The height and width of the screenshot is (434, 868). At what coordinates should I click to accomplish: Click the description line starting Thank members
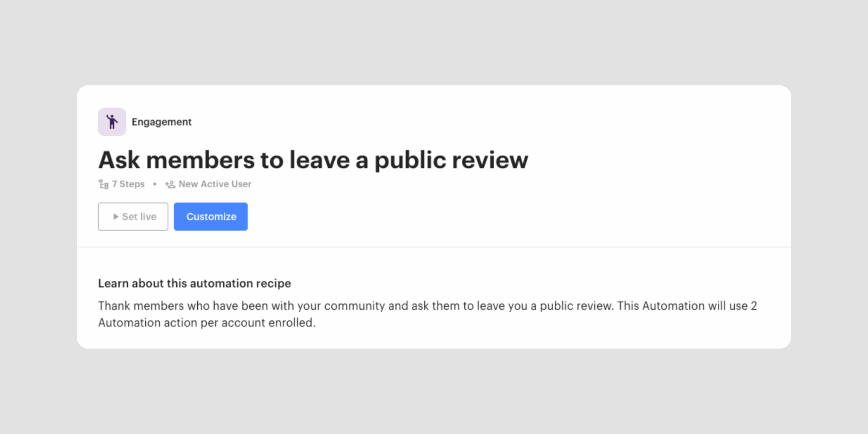click(x=428, y=306)
